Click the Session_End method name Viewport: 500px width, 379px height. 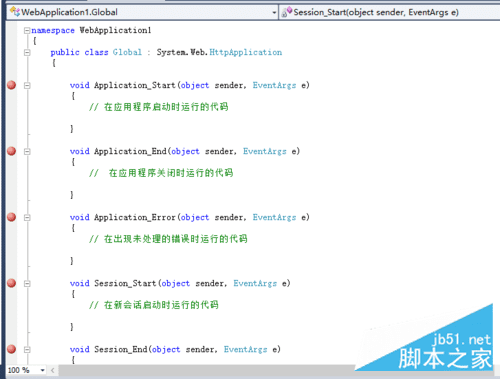point(120,349)
